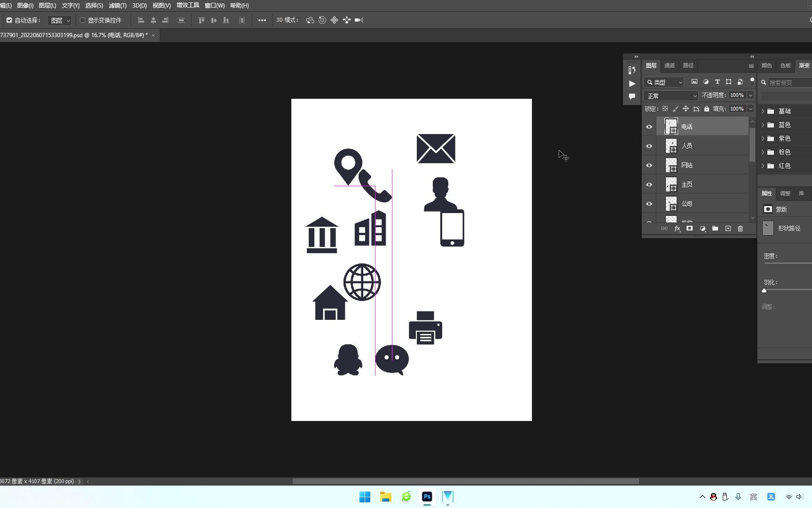Screen dimensions: 812x508
Task: Open the blending mode dropdown showing 正常
Action: point(670,95)
